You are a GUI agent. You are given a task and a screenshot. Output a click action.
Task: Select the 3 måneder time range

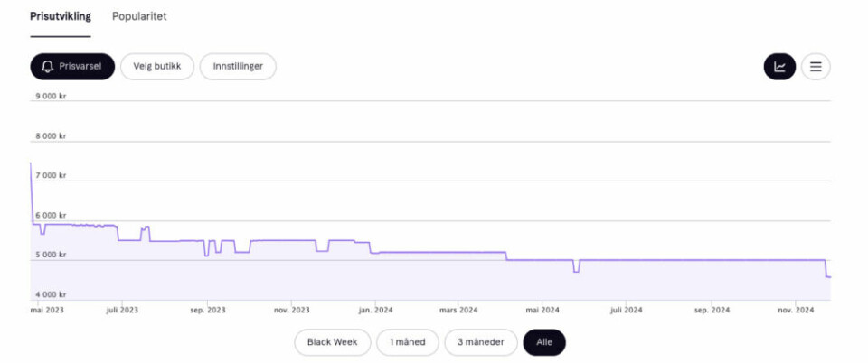click(x=480, y=342)
